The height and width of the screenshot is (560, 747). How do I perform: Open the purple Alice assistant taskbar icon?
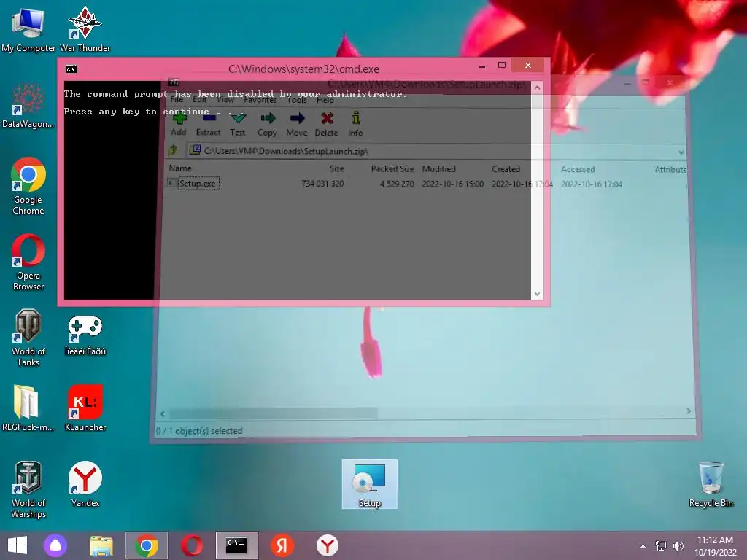click(x=55, y=545)
